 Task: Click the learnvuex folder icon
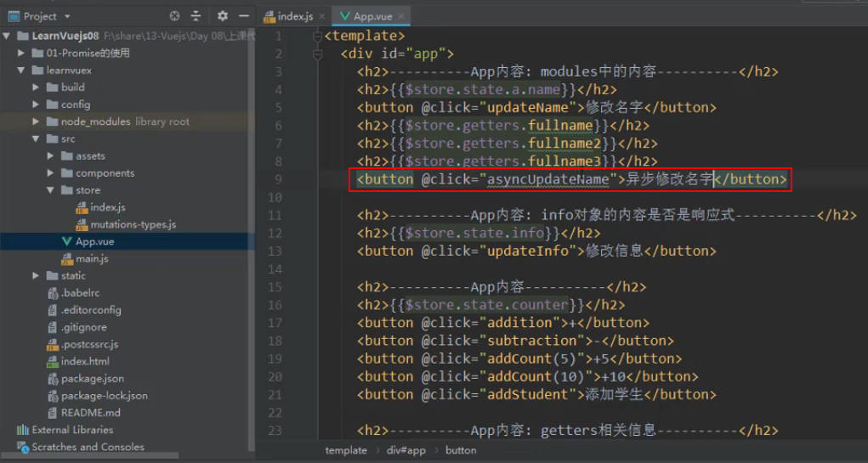click(x=37, y=71)
